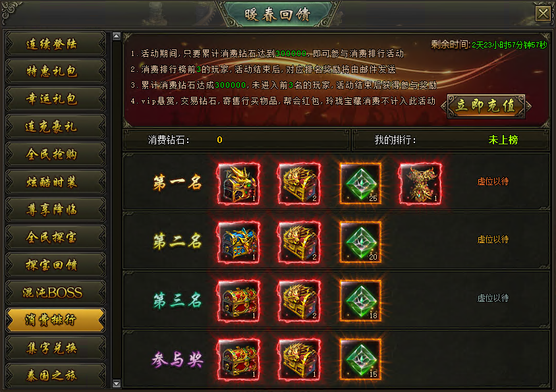Click the third place green gem reward (18)

click(x=360, y=301)
